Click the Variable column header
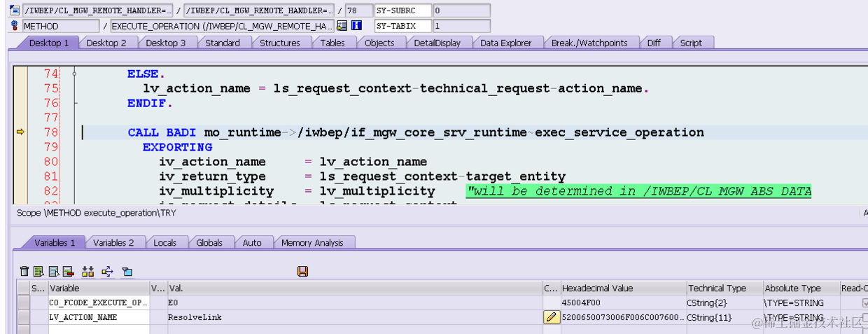The height and width of the screenshot is (334, 868). [98, 288]
